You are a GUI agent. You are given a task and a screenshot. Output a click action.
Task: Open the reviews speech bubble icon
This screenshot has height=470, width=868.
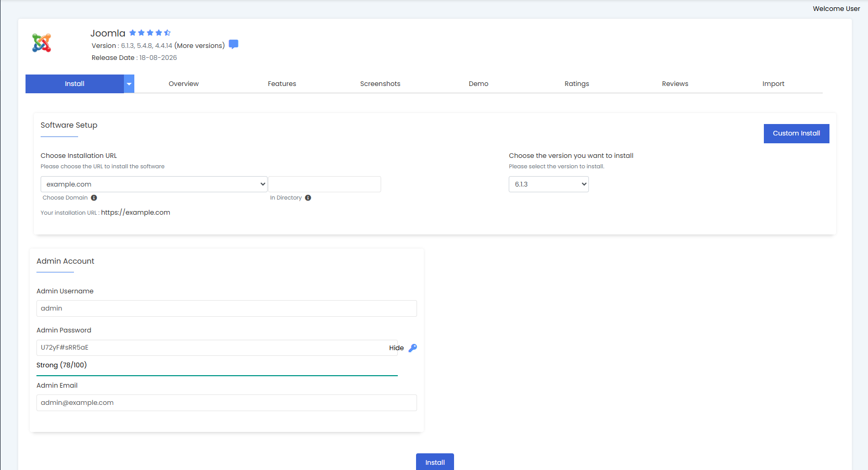[234, 44]
